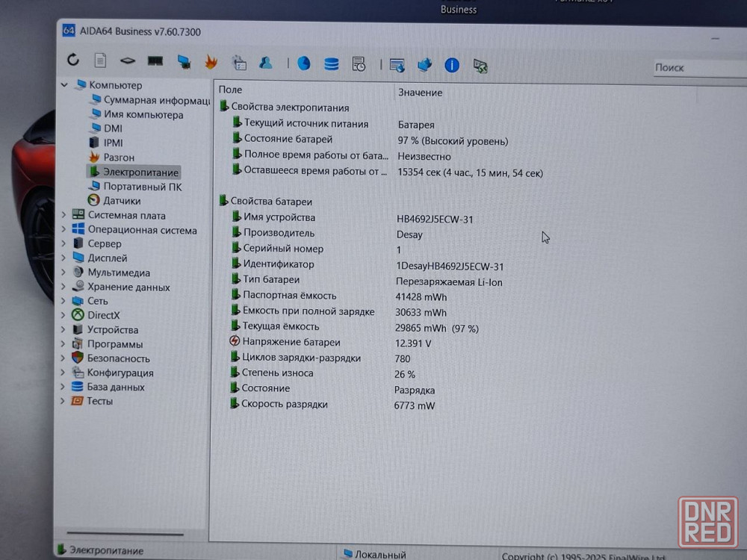Image resolution: width=747 pixels, height=560 pixels.
Task: Click the computer monitor toolbar icon
Action: pos(184,62)
